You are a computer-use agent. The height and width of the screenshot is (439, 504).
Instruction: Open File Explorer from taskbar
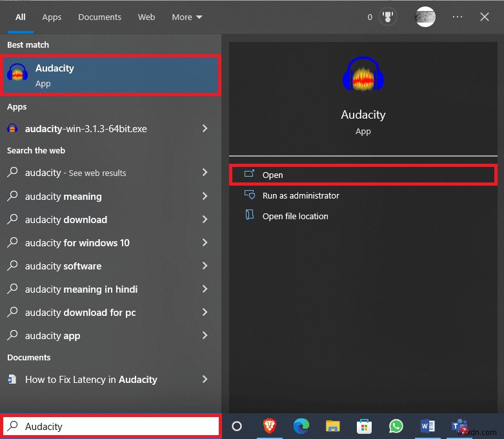tap(333, 426)
